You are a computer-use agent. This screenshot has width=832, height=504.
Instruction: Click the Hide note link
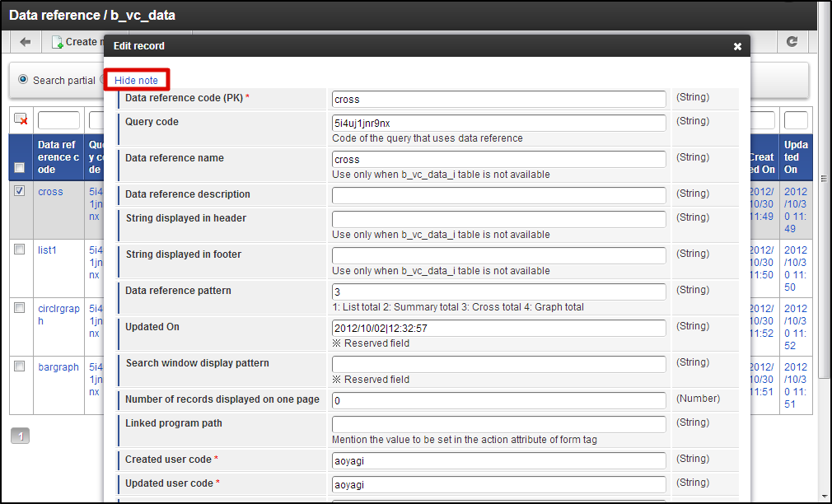tap(137, 80)
